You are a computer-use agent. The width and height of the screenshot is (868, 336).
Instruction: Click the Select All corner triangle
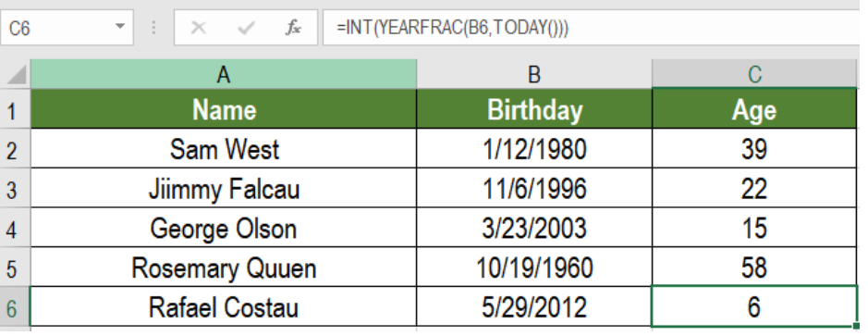16,74
